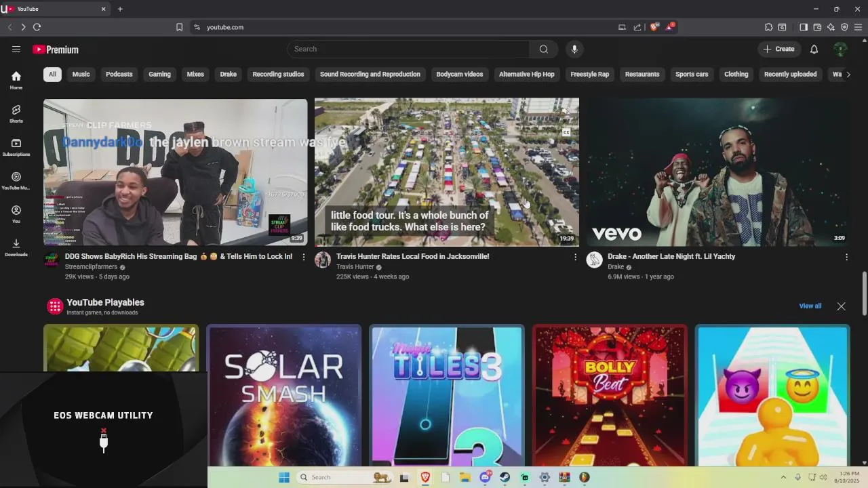Viewport: 868px width, 488px height.
Task: Select the Music filter chip
Action: (81, 74)
